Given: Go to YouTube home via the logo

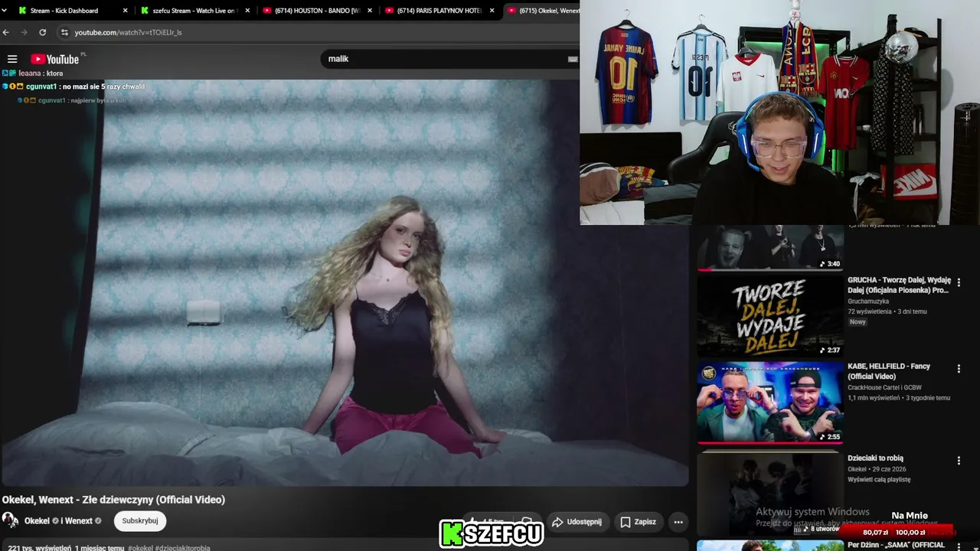Looking at the screenshot, I should [x=54, y=59].
